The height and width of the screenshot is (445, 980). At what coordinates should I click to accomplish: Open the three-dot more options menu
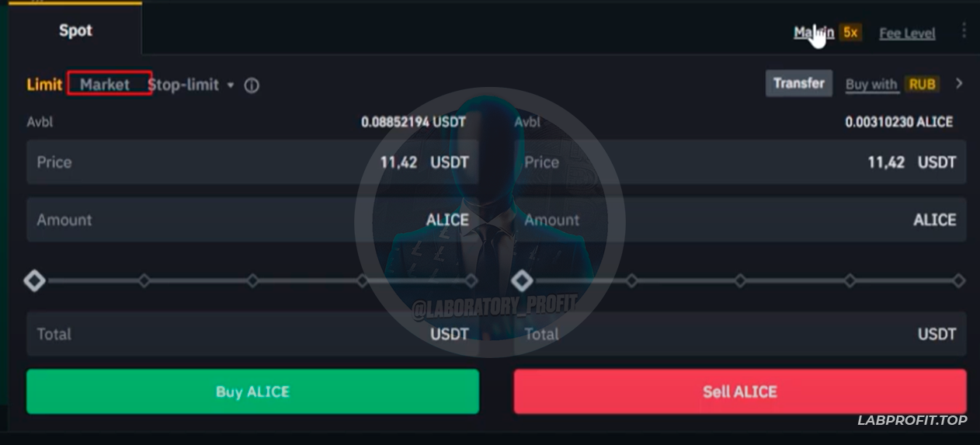964,30
